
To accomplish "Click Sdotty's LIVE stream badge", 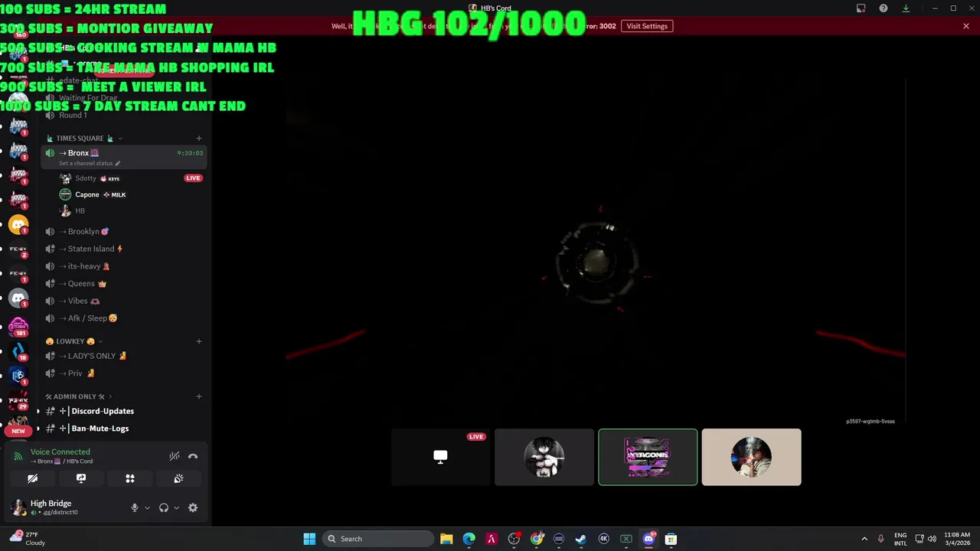I will (x=193, y=178).
